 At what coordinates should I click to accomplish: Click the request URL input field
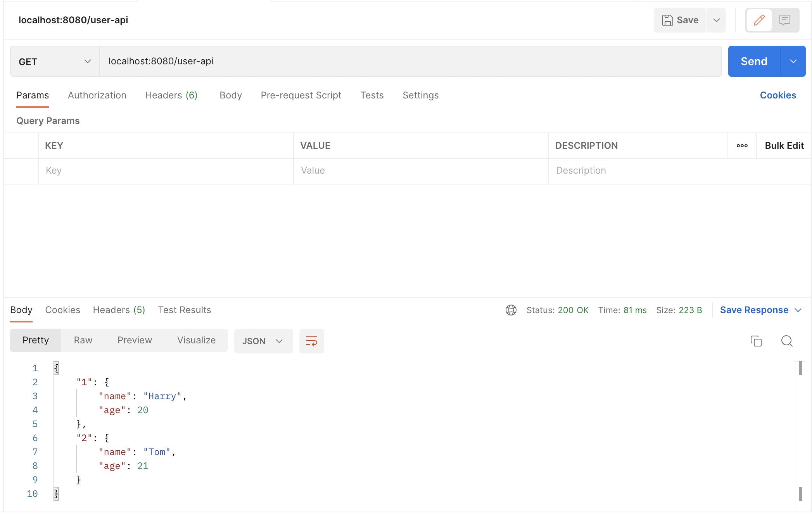coord(410,62)
